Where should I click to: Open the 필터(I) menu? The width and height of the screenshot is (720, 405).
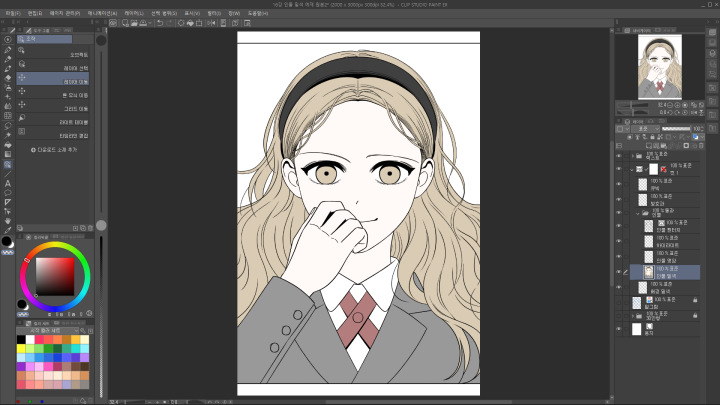click(x=214, y=13)
